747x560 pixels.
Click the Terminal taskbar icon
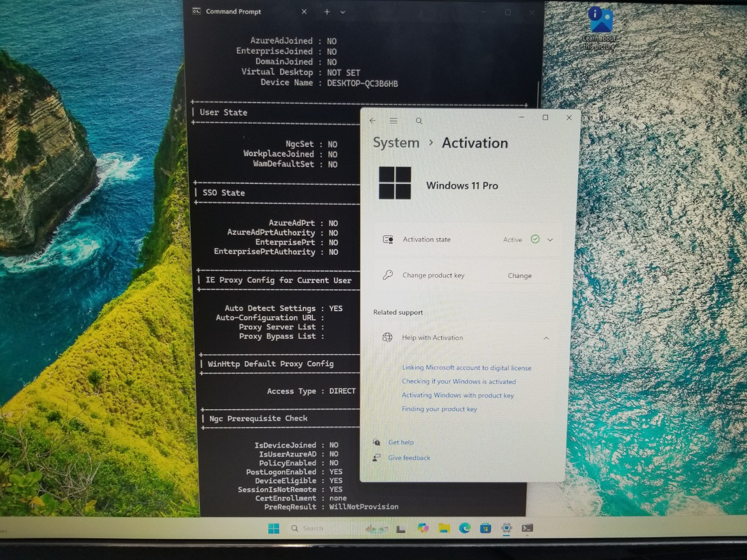pos(527,528)
